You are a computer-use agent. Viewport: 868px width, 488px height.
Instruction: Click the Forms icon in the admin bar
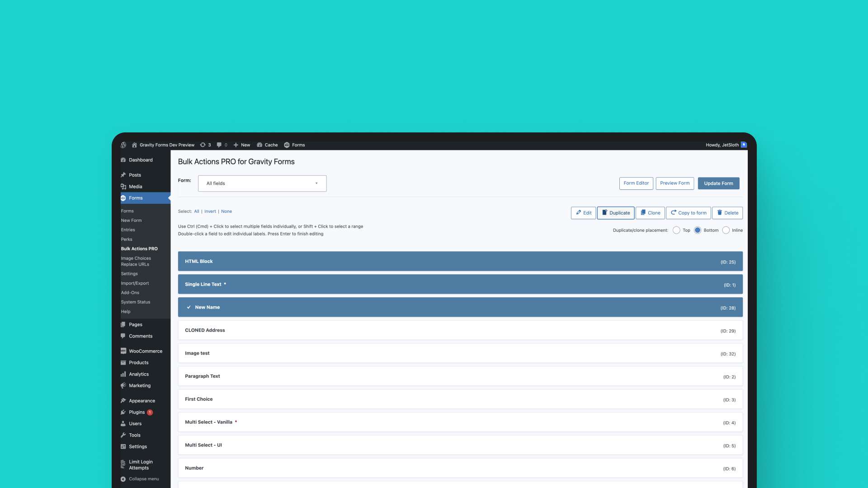(x=287, y=145)
